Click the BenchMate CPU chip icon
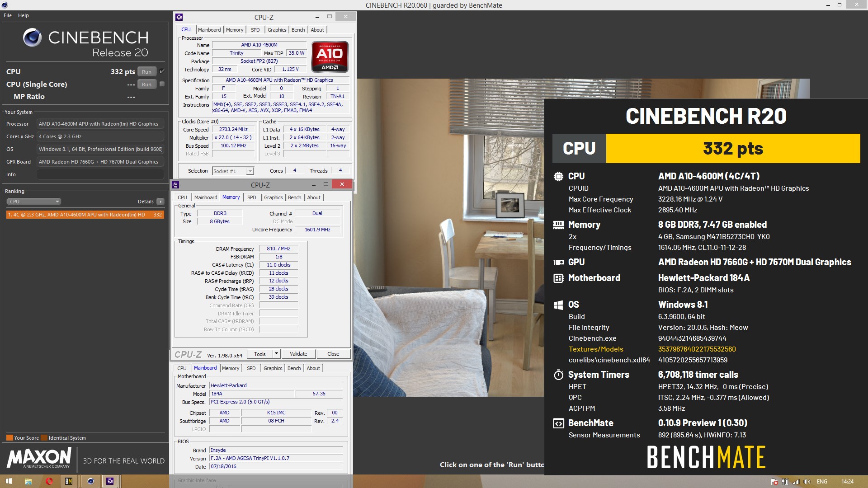The width and height of the screenshot is (868, 488). (558, 176)
